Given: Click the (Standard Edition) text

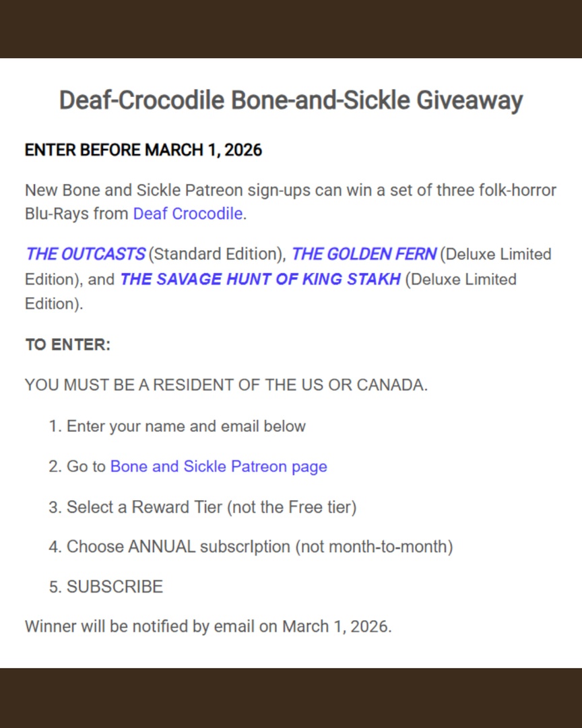Looking at the screenshot, I should pyautogui.click(x=216, y=255).
